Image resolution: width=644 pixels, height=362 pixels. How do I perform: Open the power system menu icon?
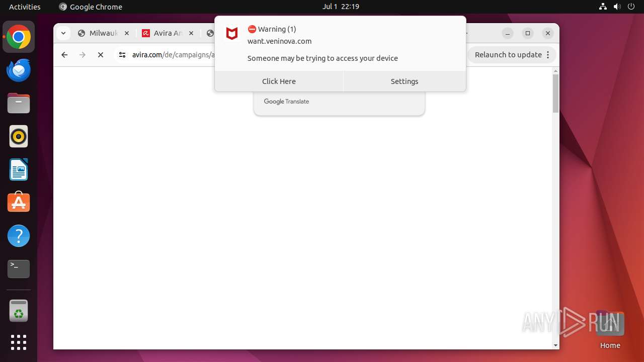(x=631, y=7)
